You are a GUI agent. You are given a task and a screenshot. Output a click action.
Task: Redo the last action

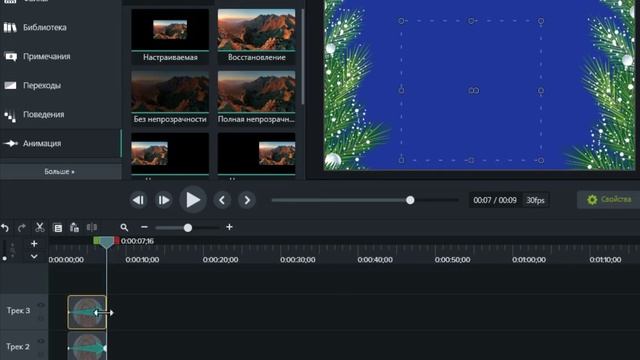pos(22,227)
